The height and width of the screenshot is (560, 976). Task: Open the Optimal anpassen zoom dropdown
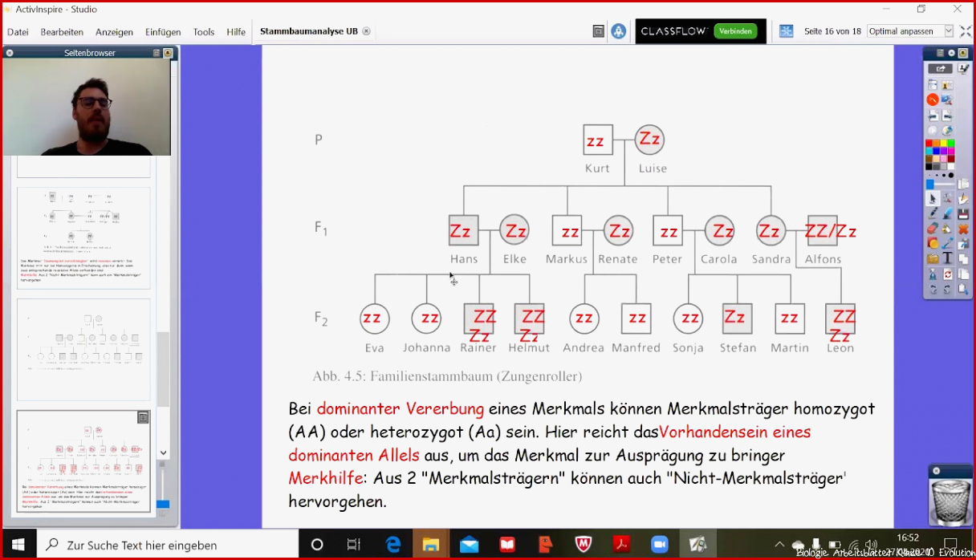click(x=910, y=31)
